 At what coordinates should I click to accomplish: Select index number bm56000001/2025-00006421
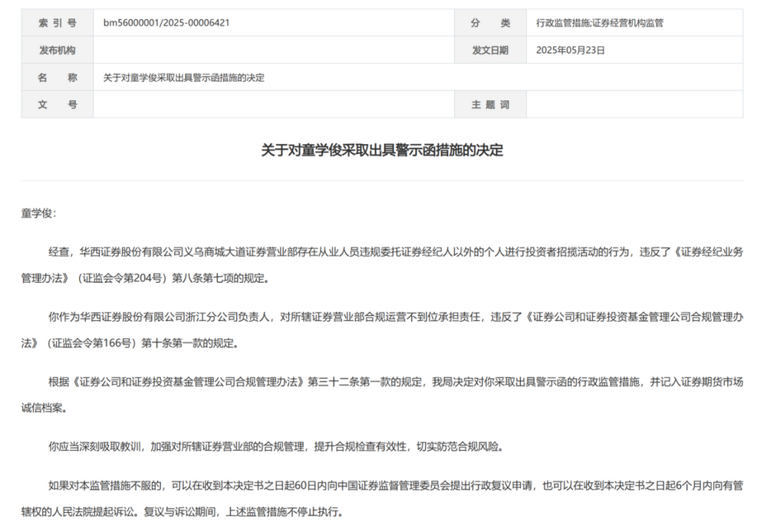tap(166, 23)
